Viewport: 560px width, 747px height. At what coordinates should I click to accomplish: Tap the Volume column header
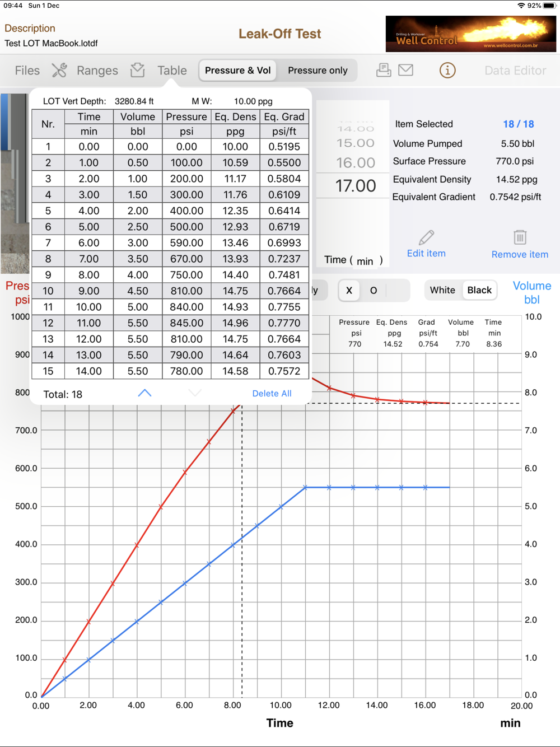[138, 116]
